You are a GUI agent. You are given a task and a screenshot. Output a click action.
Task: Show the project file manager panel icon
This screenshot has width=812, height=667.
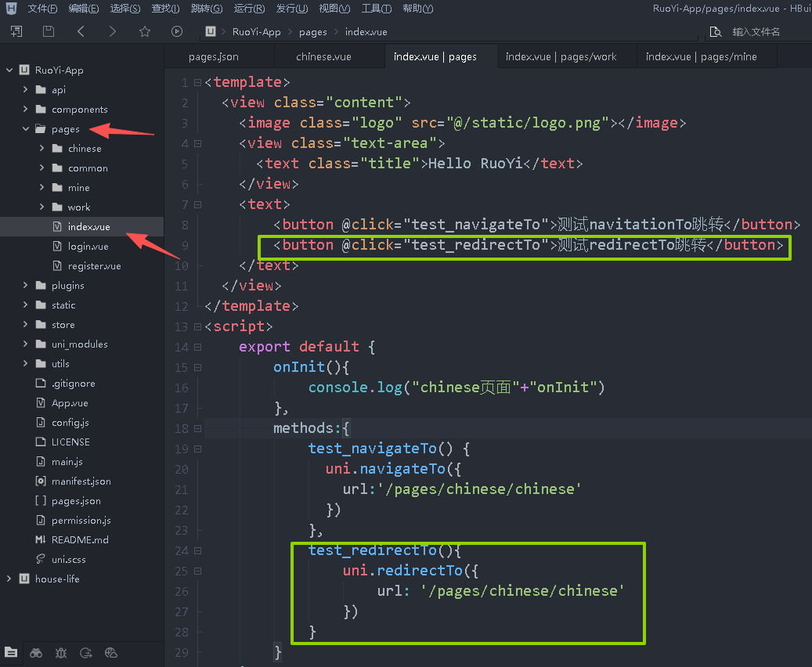click(11, 652)
